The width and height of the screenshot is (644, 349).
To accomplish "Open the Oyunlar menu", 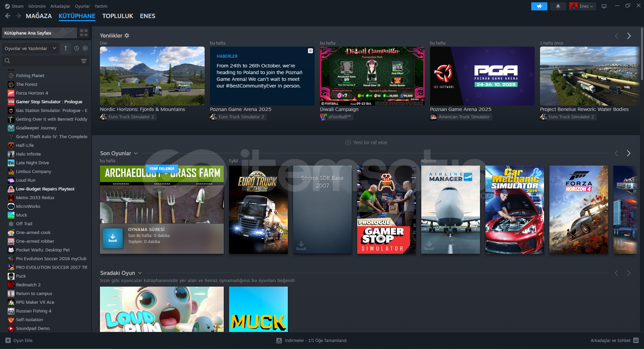I will (x=82, y=6).
